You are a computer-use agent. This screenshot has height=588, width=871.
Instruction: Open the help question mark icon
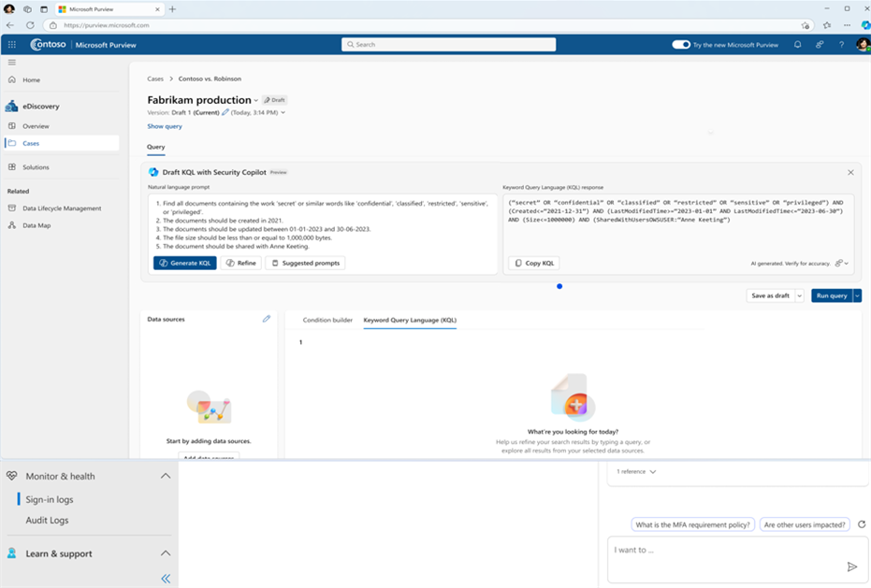point(841,45)
